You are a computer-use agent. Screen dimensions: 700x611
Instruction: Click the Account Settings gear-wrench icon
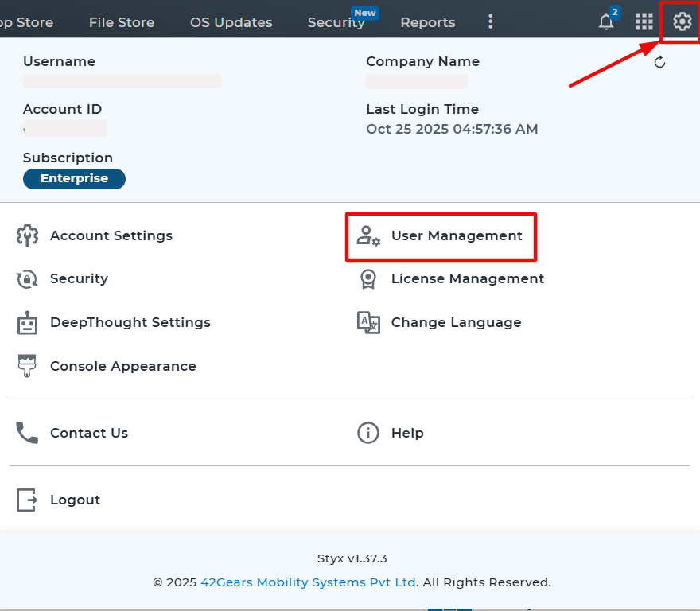[28, 235]
